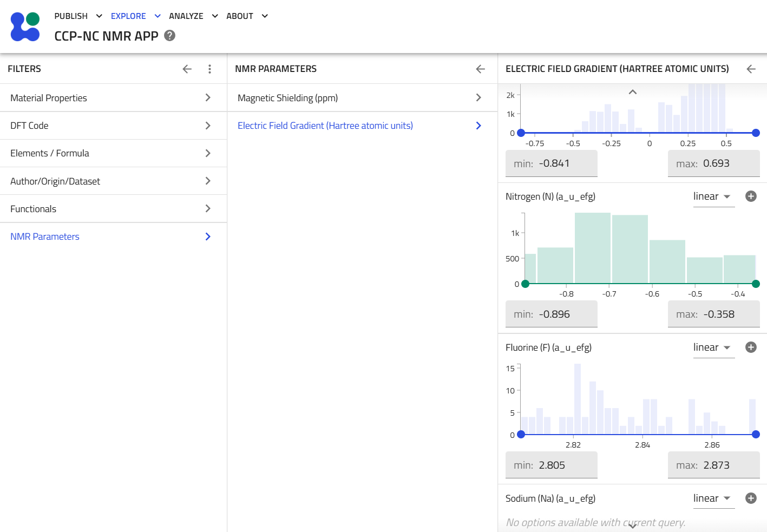Click Nitrogen min value field -0.896
767x532 pixels.
[x=552, y=314]
